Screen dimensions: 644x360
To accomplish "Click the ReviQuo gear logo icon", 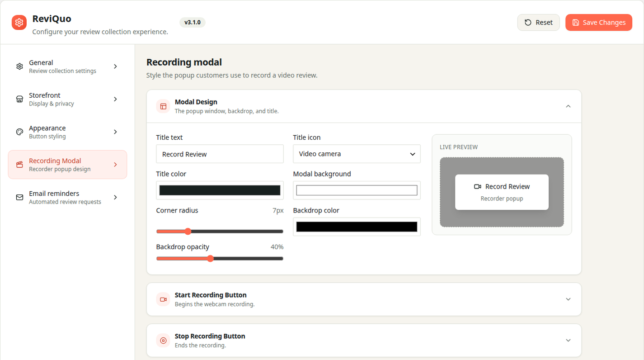I will [x=19, y=22].
